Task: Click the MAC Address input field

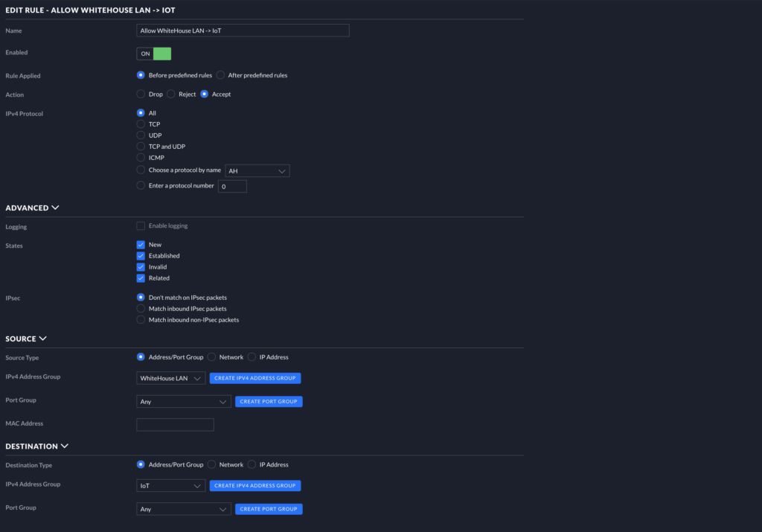Action: tap(175, 425)
